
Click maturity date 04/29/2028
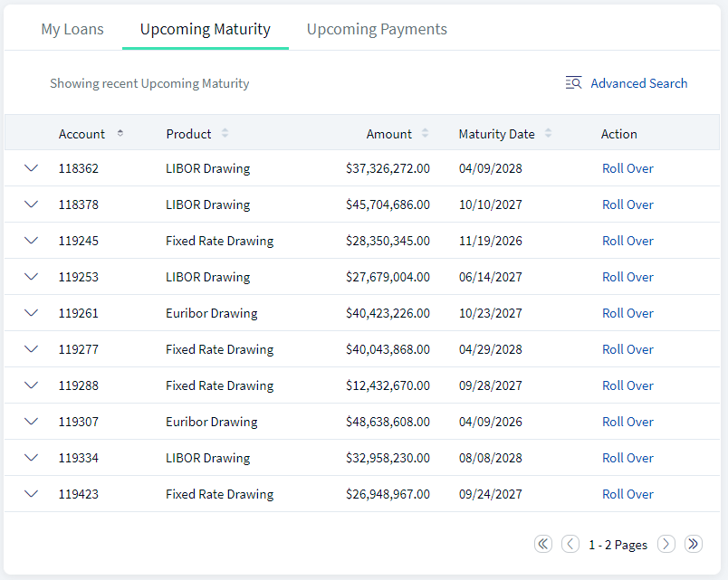(x=491, y=349)
